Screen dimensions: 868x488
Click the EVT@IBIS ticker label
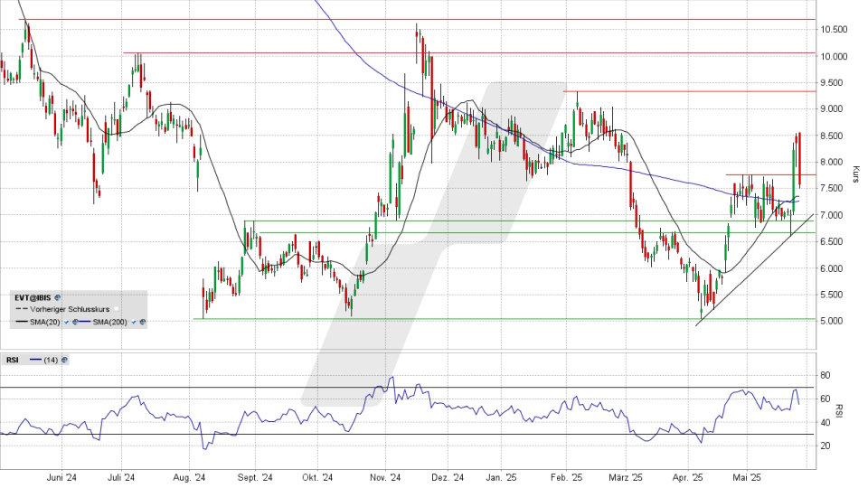click(33, 297)
